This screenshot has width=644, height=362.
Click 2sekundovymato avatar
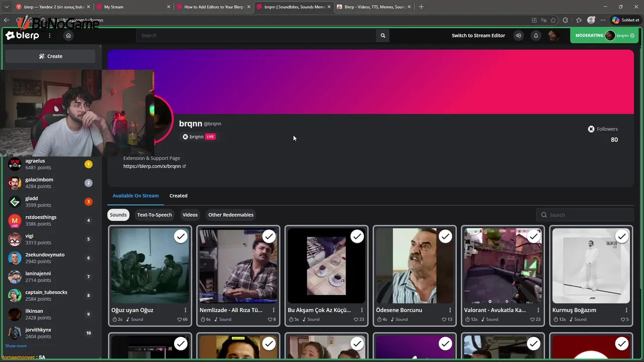click(x=15, y=258)
